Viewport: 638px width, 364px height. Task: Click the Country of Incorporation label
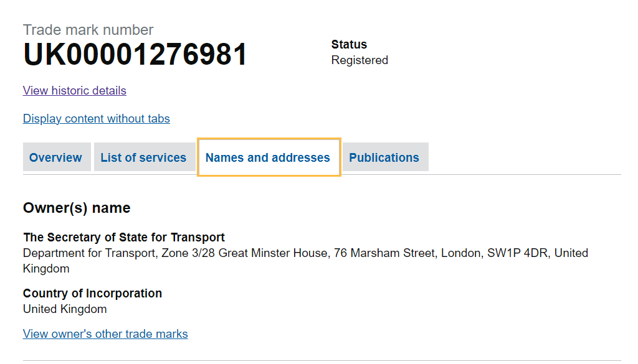point(92,293)
